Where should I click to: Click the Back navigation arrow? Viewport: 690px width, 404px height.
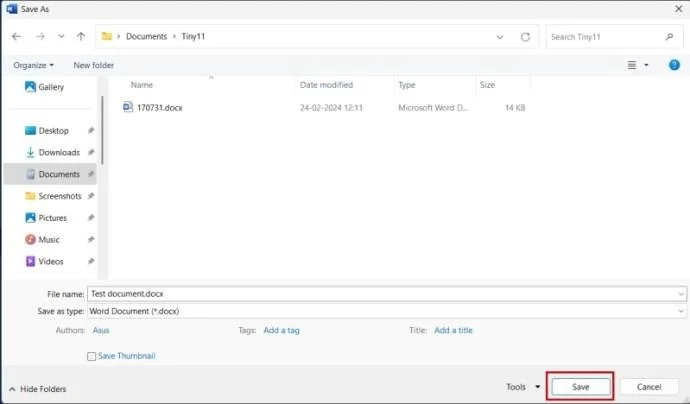[x=16, y=37]
